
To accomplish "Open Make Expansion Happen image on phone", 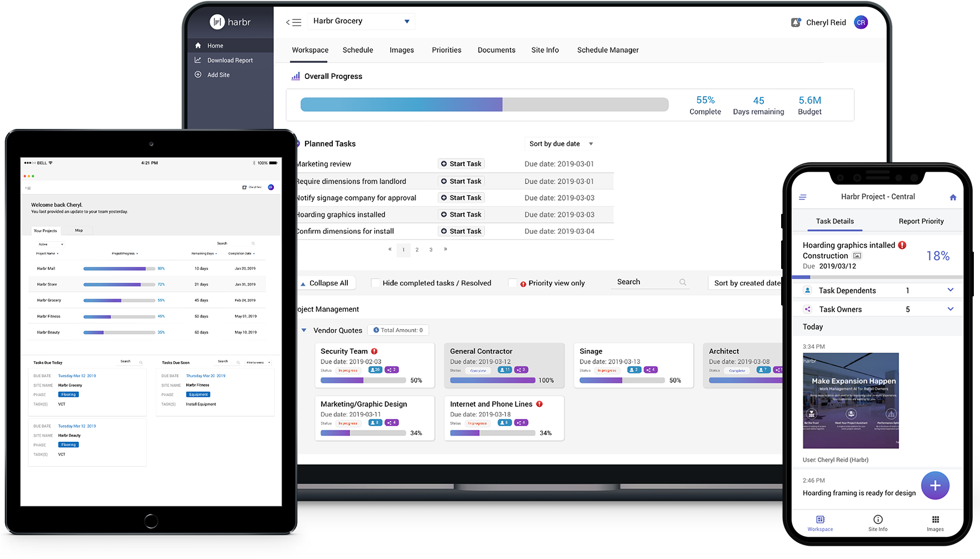I will point(851,401).
